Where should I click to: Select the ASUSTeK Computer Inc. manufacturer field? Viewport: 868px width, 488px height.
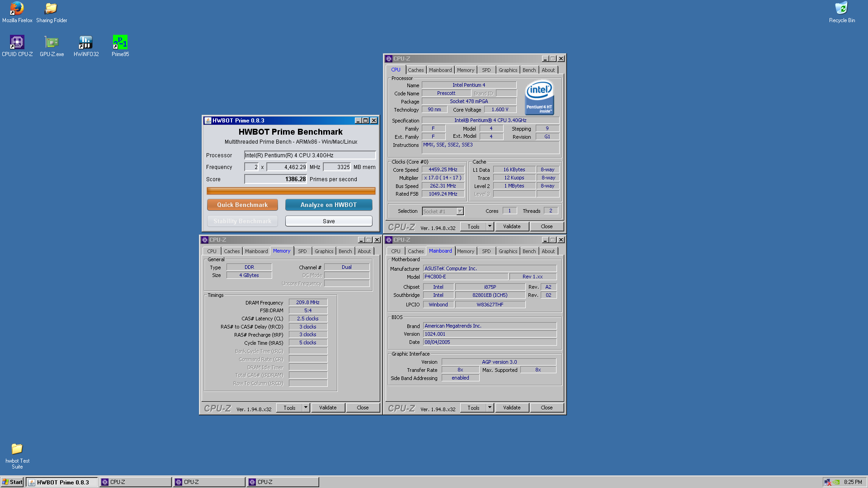click(490, 268)
